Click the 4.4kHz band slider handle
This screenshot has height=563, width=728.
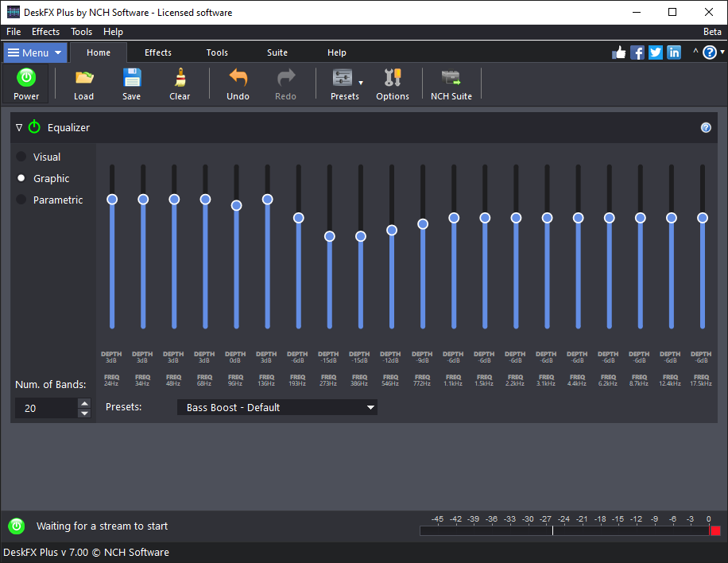578,218
